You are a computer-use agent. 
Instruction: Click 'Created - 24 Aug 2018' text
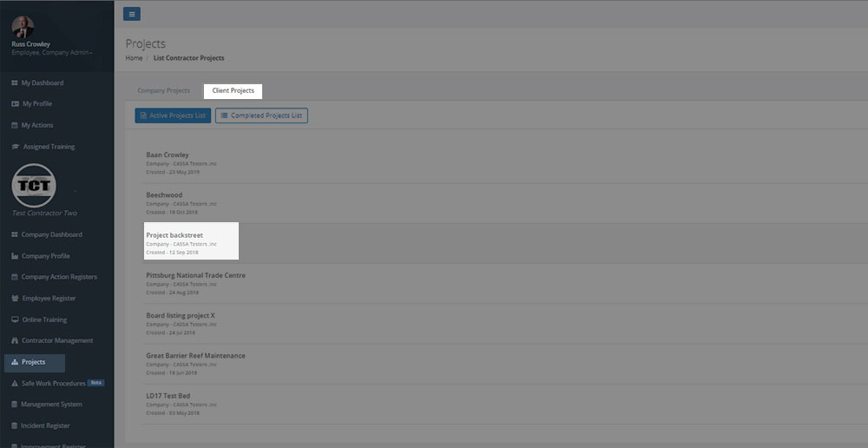pos(172,293)
